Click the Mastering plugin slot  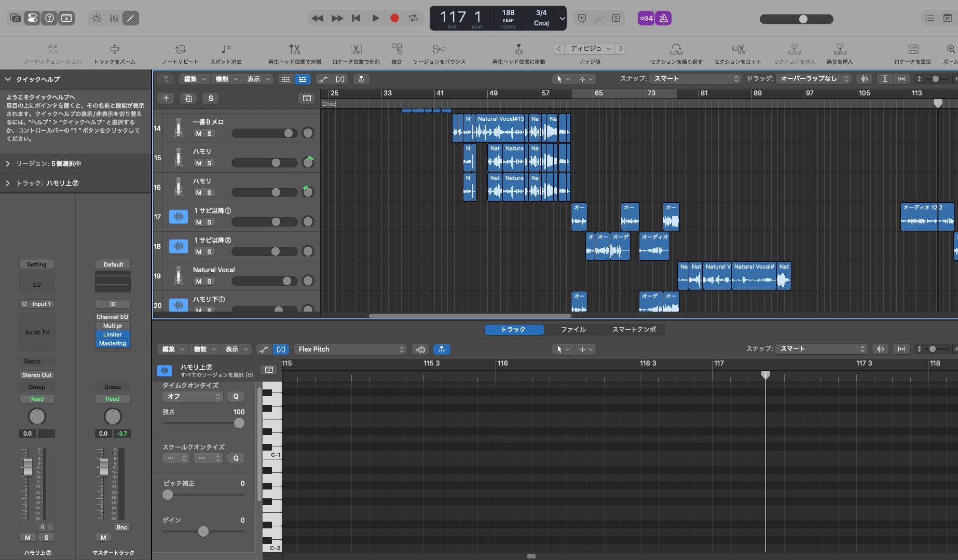(113, 344)
